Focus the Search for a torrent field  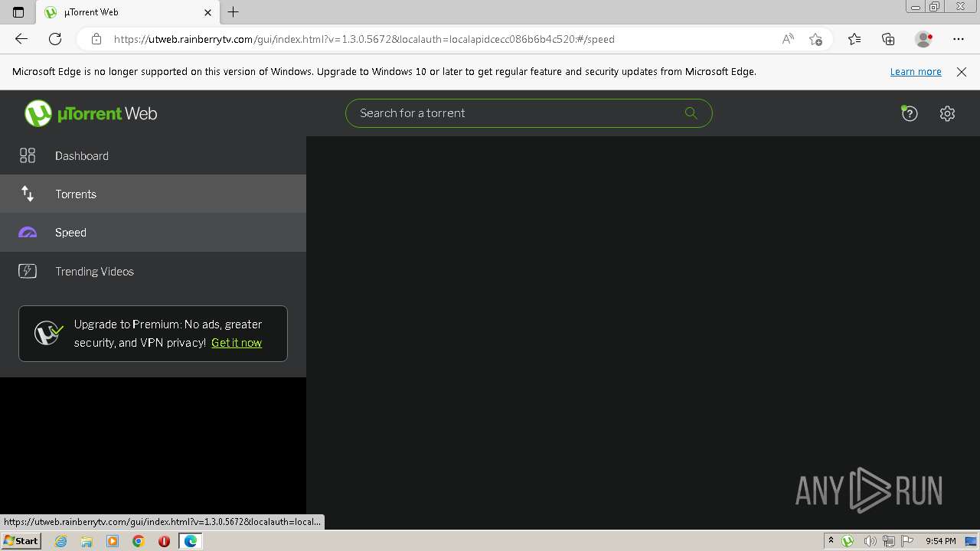tap(528, 113)
